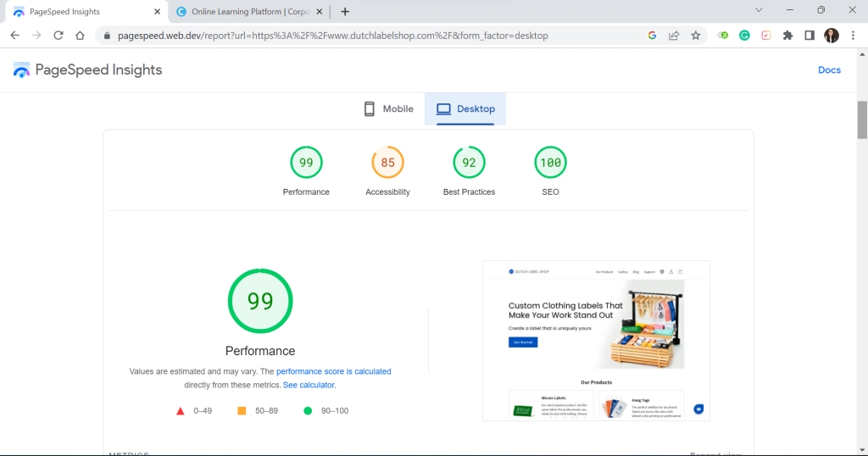Click the browser forward arrow
Image resolution: width=868 pixels, height=456 pixels.
click(x=36, y=36)
